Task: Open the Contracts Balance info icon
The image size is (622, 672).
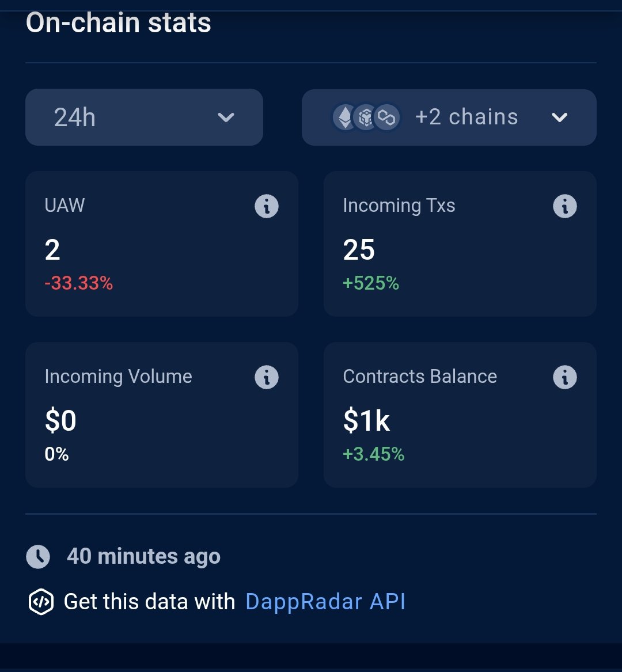Action: (564, 377)
